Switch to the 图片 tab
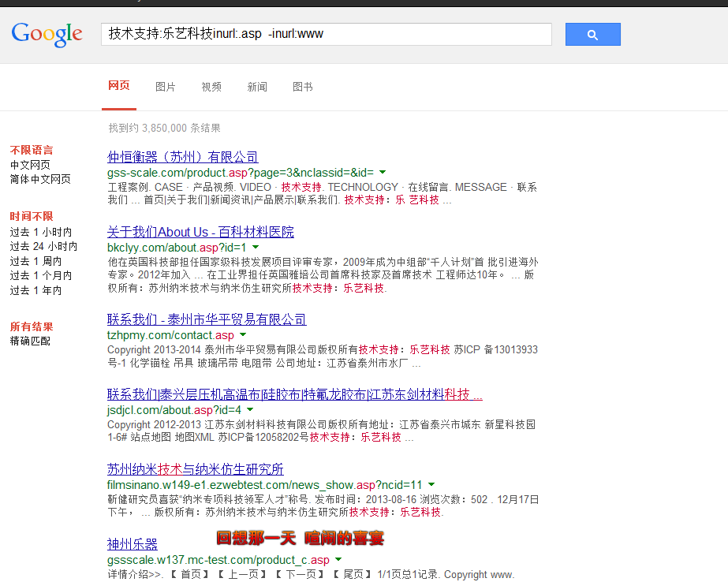Image resolution: width=728 pixels, height=582 pixels. point(166,87)
